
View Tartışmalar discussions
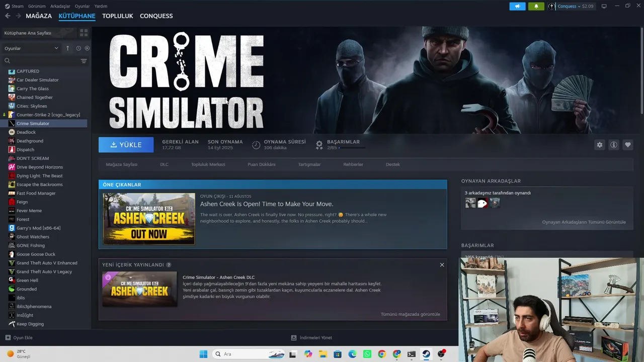pos(309,164)
